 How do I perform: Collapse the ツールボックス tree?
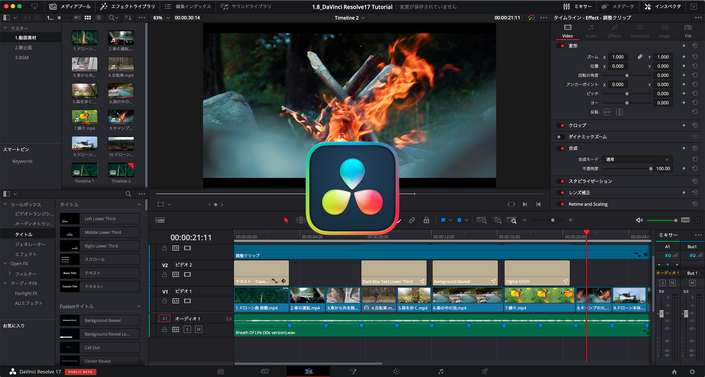click(x=5, y=205)
